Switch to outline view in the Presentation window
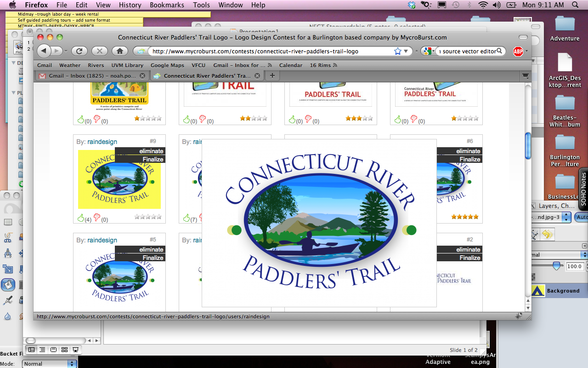The image size is (588, 368). coord(42,350)
